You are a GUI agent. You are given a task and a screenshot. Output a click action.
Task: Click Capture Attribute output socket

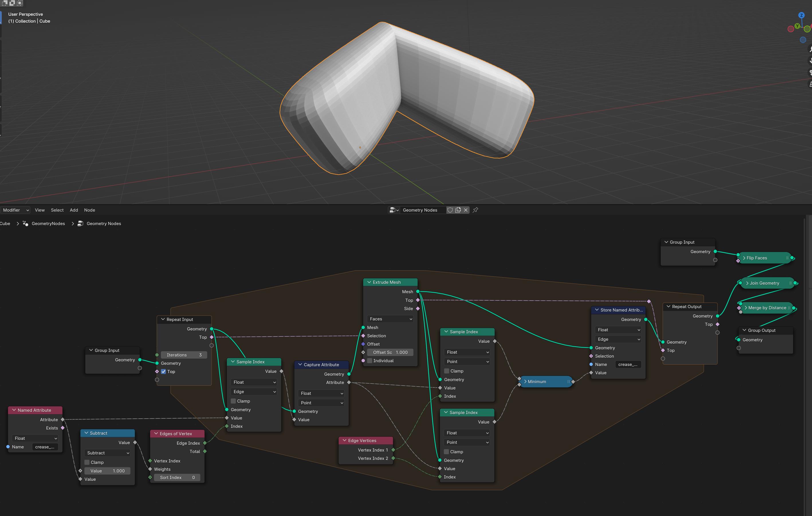(349, 383)
